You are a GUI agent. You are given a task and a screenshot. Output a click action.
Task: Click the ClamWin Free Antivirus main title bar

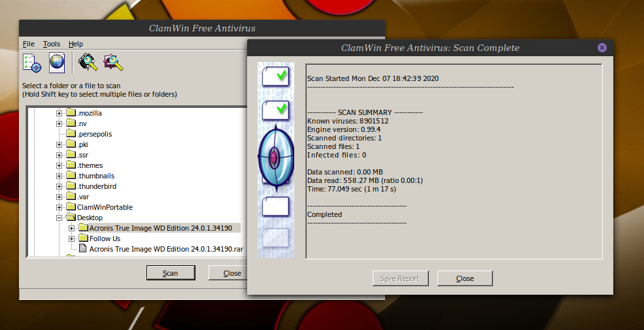202,28
